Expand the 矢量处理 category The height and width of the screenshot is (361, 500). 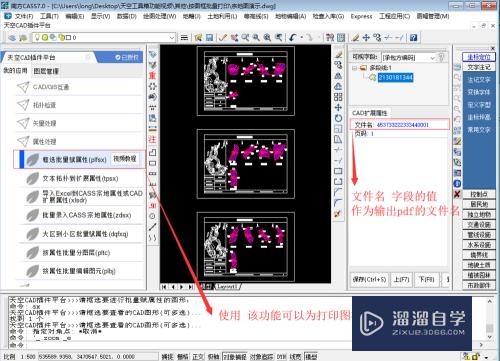pyautogui.click(x=80, y=123)
